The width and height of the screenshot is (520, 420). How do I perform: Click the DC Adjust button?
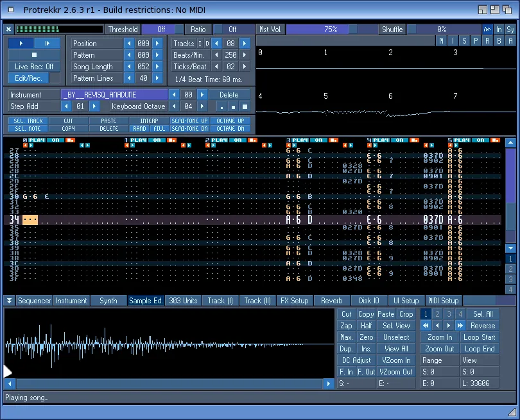coord(357,360)
